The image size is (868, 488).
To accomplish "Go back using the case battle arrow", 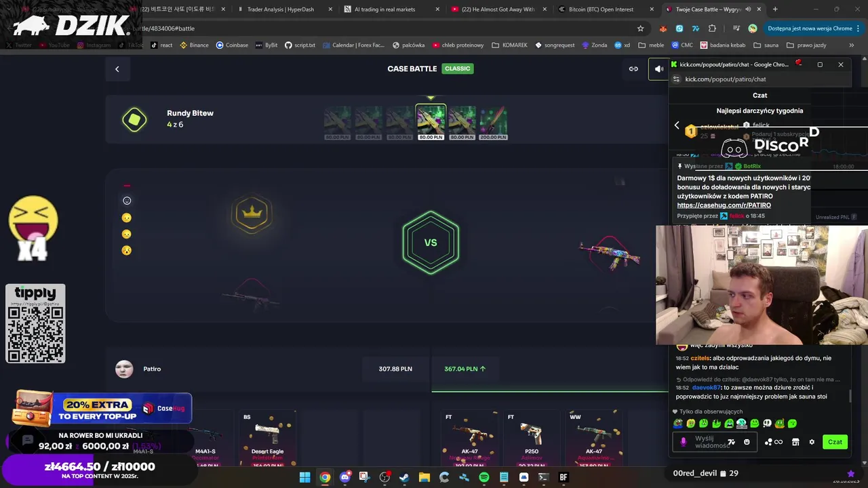I will point(117,68).
